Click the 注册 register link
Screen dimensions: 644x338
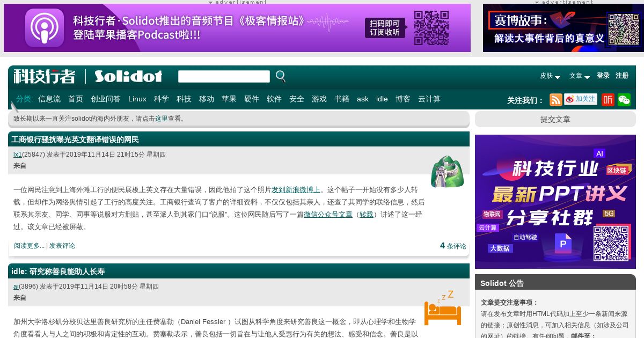click(x=622, y=76)
